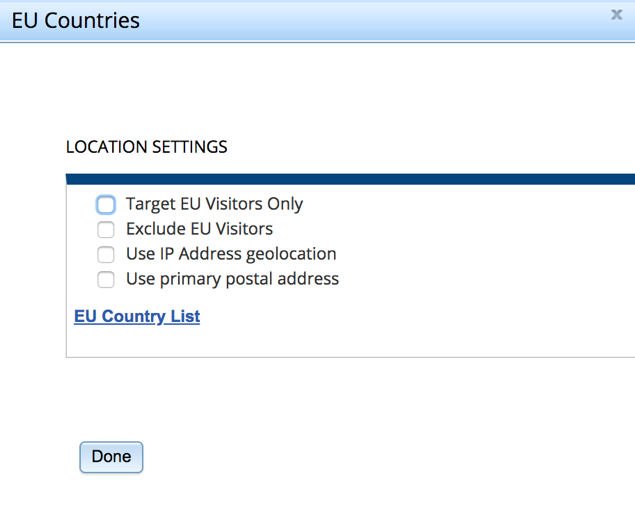Click blank space right of 'Exclude EU Visitors'
635x514 pixels.
[x=450, y=229]
